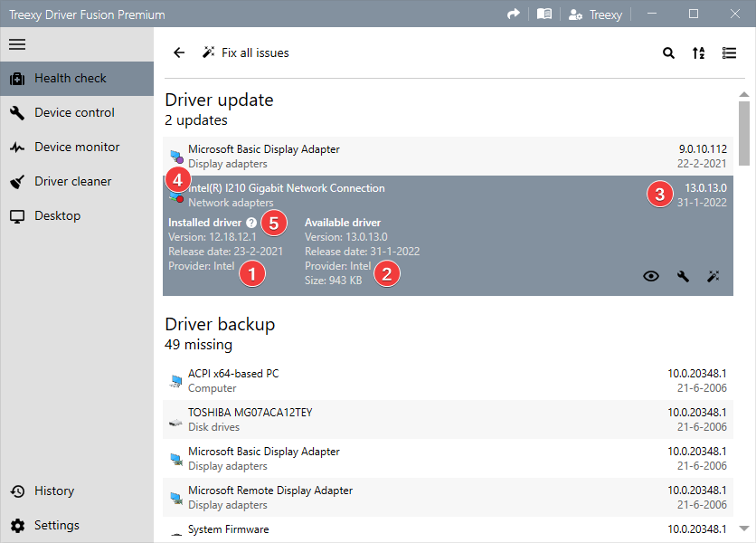Viewport: 756px width, 543px height.
Task: Open the manual book icon
Action: pos(544,14)
